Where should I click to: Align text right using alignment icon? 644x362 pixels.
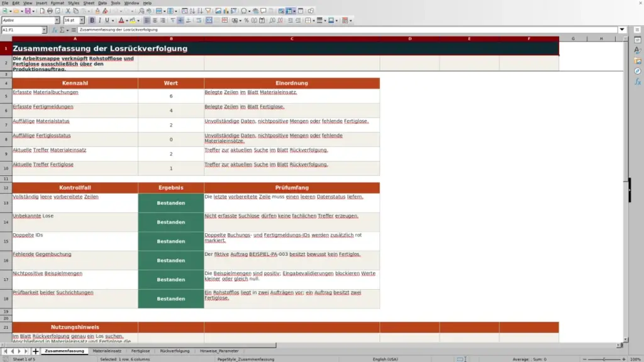point(163,21)
